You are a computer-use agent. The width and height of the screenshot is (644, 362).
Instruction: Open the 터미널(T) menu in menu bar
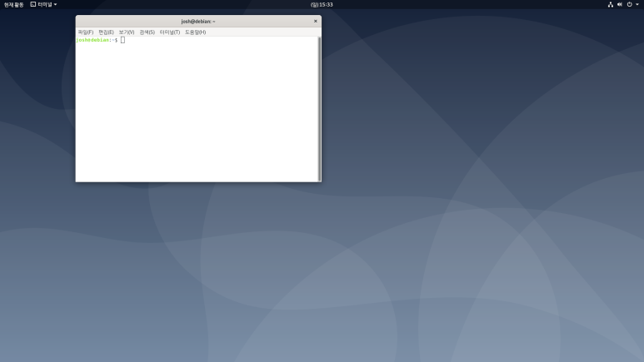click(170, 32)
